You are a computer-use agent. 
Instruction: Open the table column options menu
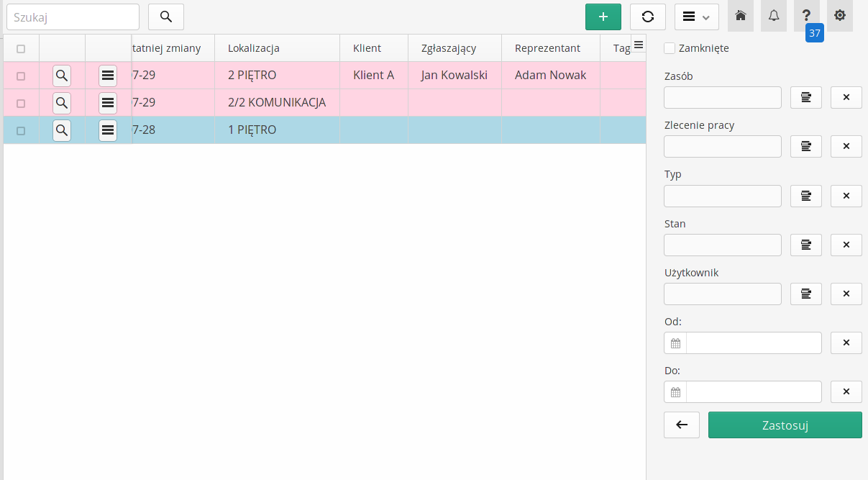tap(638, 45)
